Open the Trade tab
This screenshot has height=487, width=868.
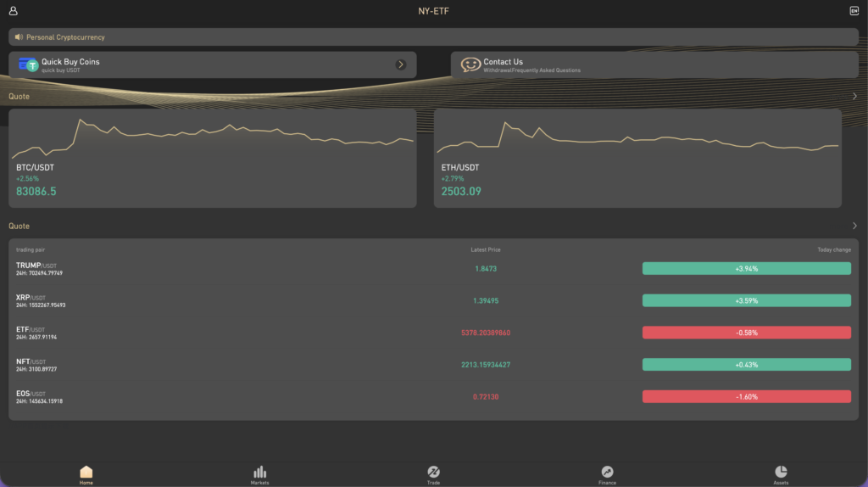(x=433, y=475)
